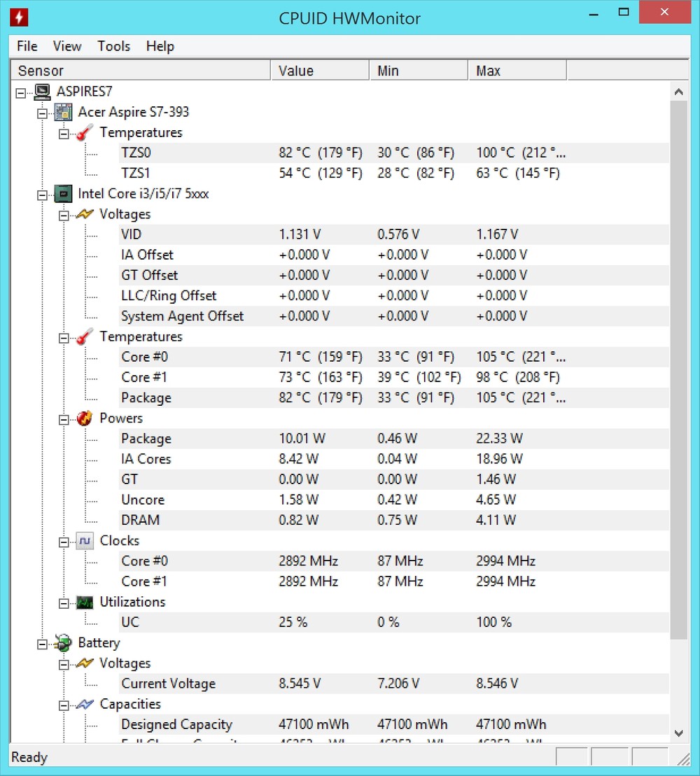
Task: Select the Uncore power row
Action: [x=394, y=500]
